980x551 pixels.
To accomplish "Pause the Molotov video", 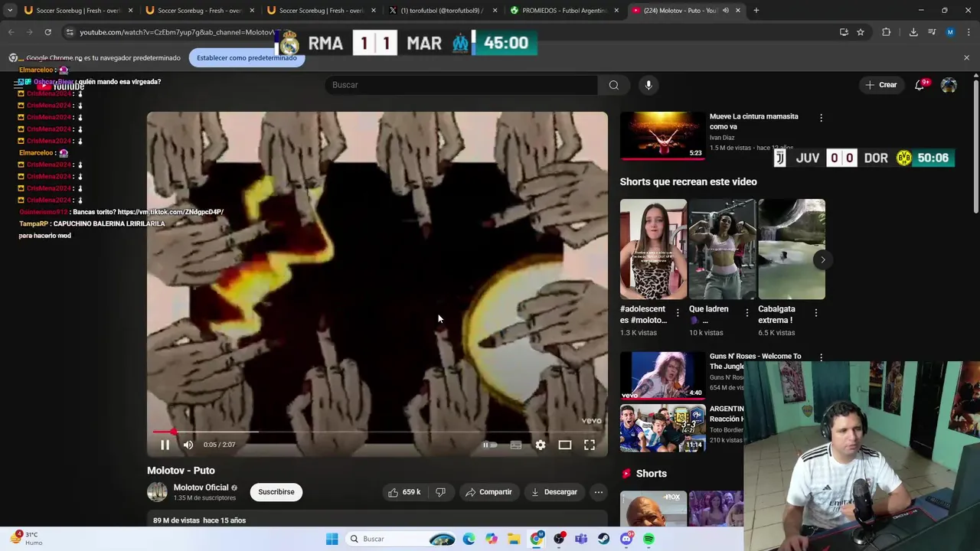I will tap(165, 445).
